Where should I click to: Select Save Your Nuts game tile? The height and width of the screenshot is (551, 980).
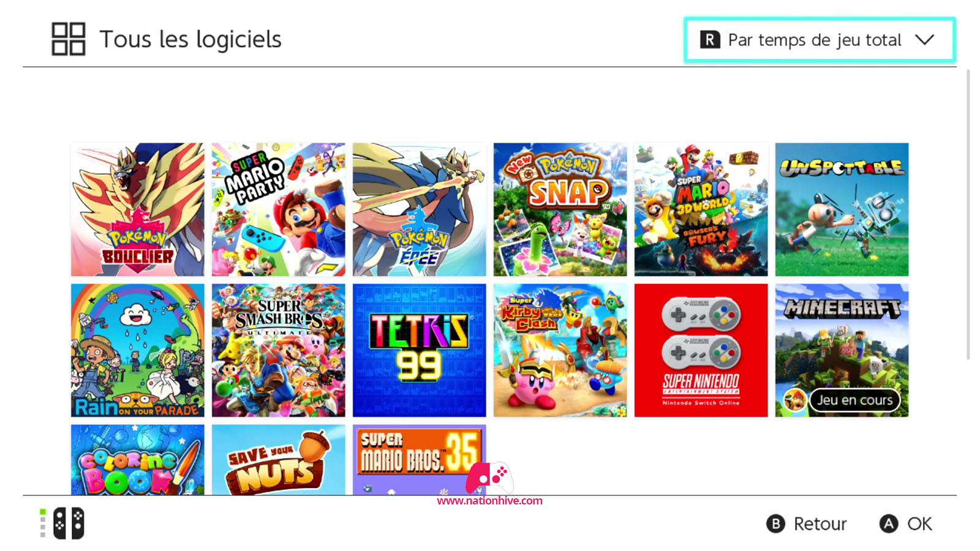click(279, 460)
